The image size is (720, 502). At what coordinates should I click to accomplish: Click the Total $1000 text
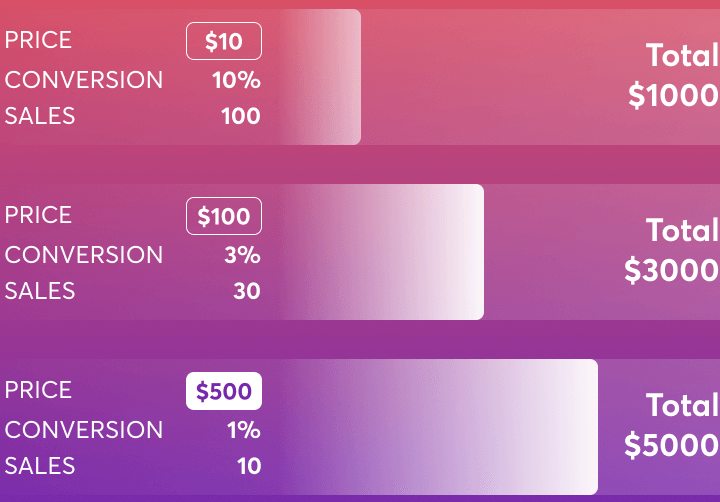coord(674,75)
